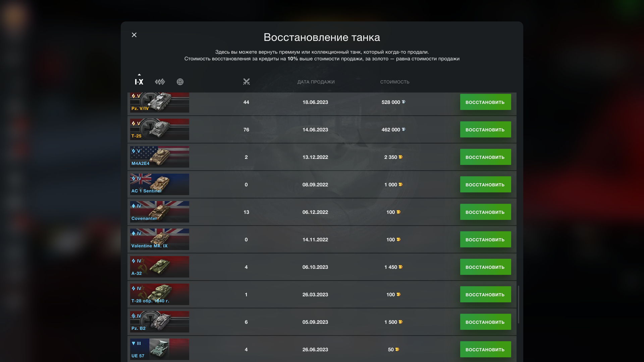Select the UE 57 tank thumbnail
Image resolution: width=644 pixels, height=362 pixels.
[x=160, y=349]
